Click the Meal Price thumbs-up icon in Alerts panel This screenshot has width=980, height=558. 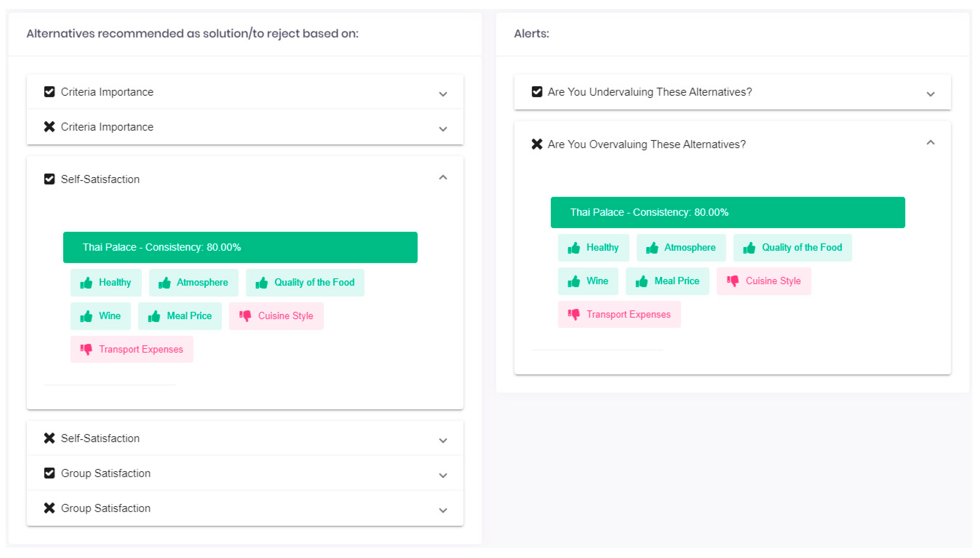(642, 281)
